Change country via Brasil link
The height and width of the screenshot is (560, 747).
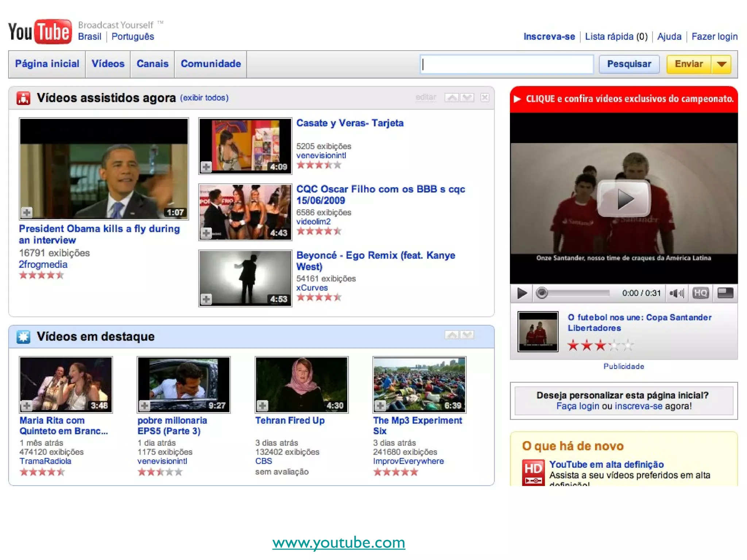[90, 37]
